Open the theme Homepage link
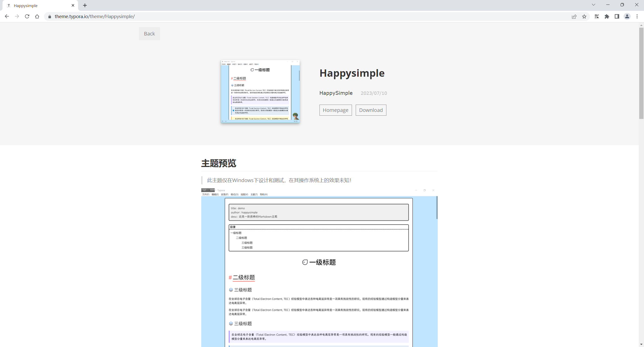The width and height of the screenshot is (644, 347). (x=335, y=110)
